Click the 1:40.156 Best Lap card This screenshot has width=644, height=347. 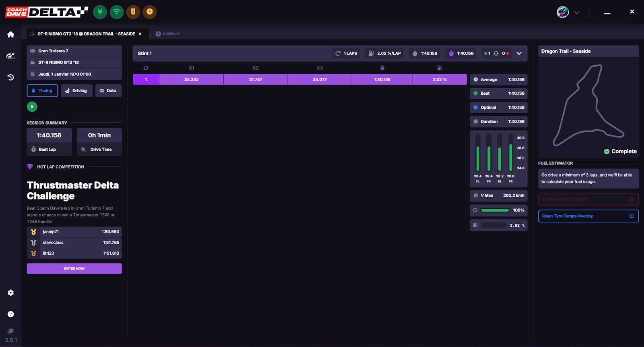(x=49, y=142)
